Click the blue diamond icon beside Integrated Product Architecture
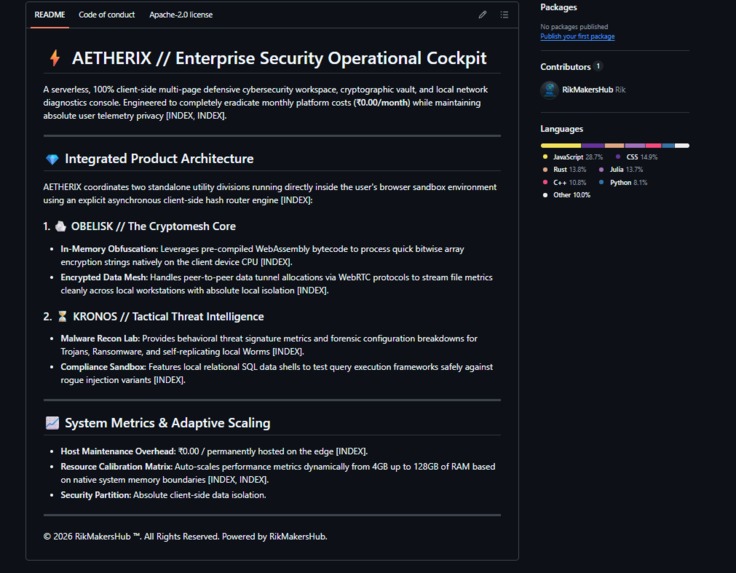Viewport: 736px width, 573px height. [x=52, y=159]
